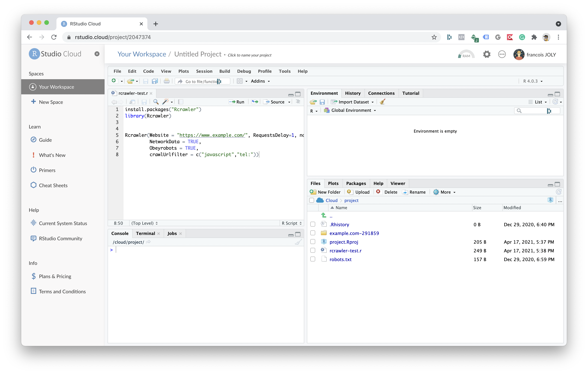The height and width of the screenshot is (374, 588).
Task: Click the Compile Report notebook icon
Action: [181, 102]
